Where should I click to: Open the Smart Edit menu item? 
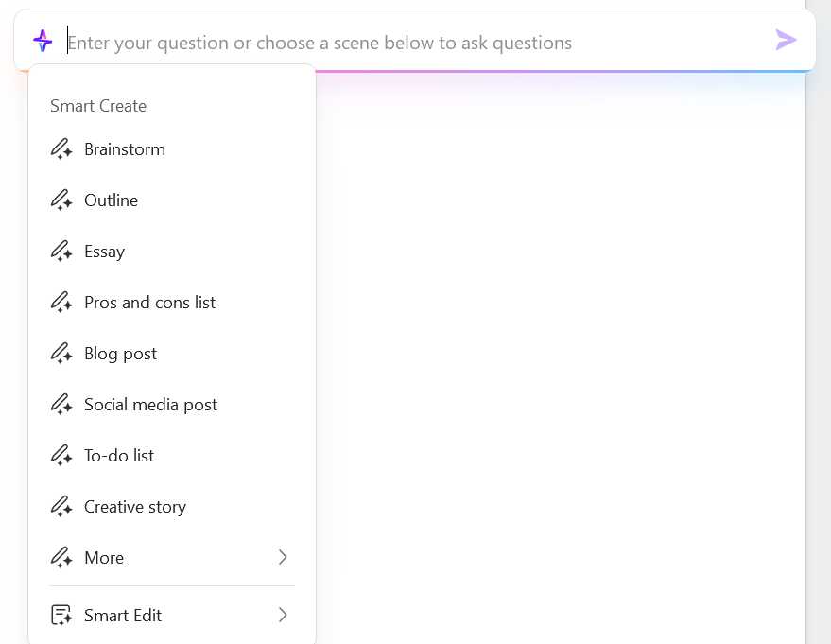123,616
